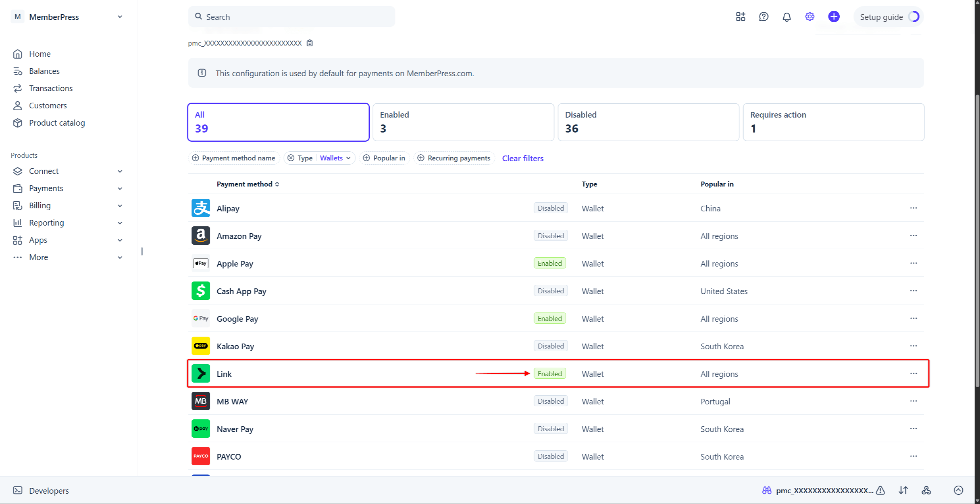Click the PAYCO red logo icon
The width and height of the screenshot is (980, 504).
tap(200, 456)
